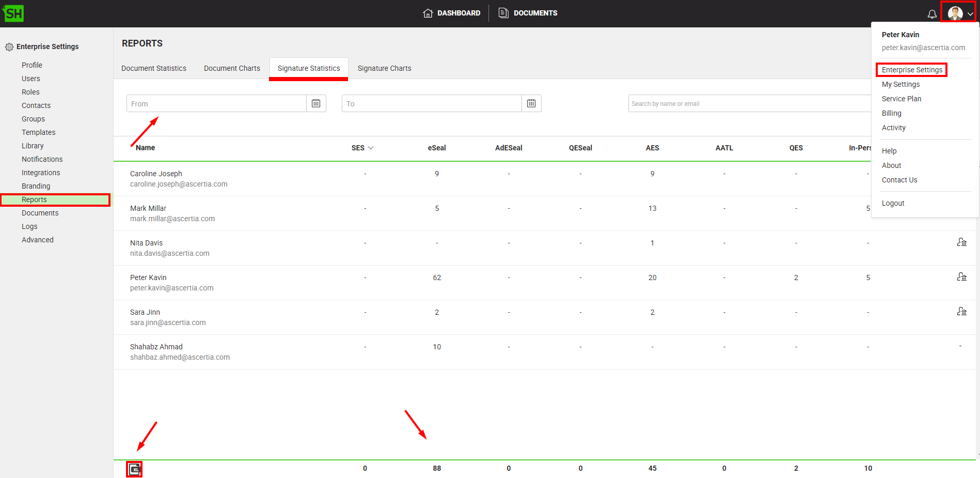Screen dimensions: 980x478
Task: Open the To date calendar picker
Action: point(531,103)
